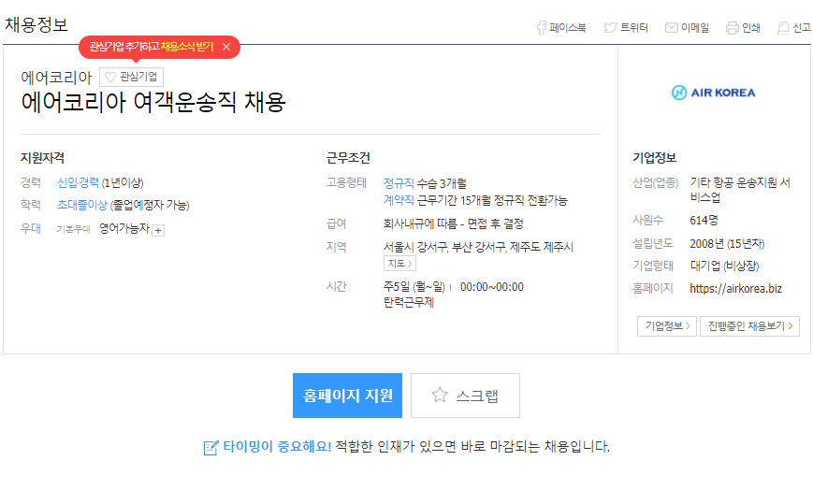Image resolution: width=813 pixels, height=504 pixels.
Task: Click the 스크랩 star button
Action: pyautogui.click(x=465, y=396)
